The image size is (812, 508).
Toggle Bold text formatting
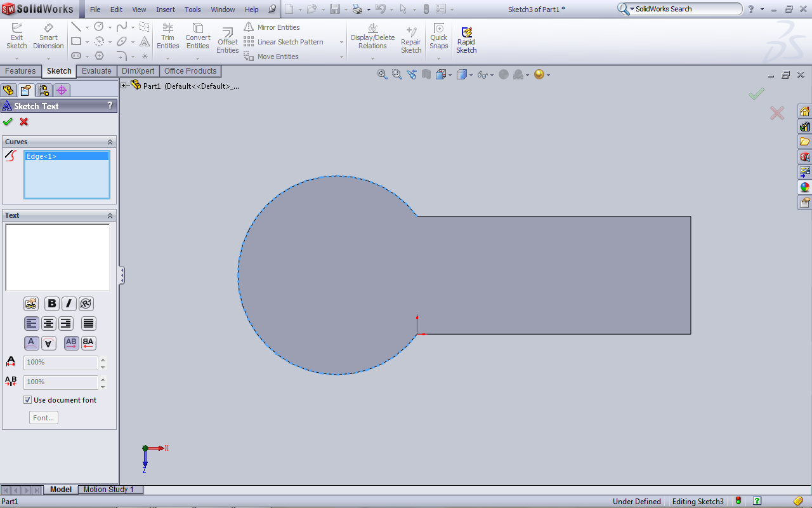[x=52, y=304]
